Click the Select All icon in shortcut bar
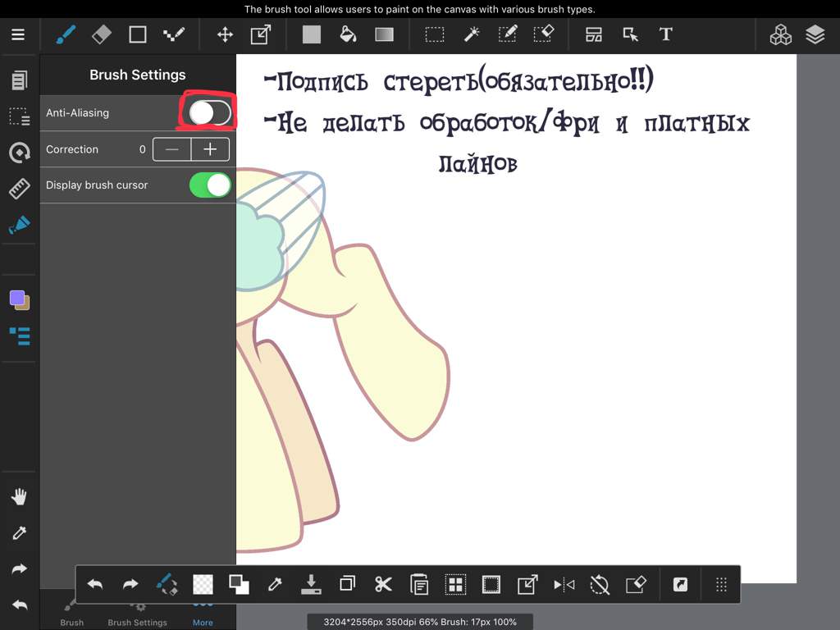This screenshot has width=840, height=630. (455, 584)
